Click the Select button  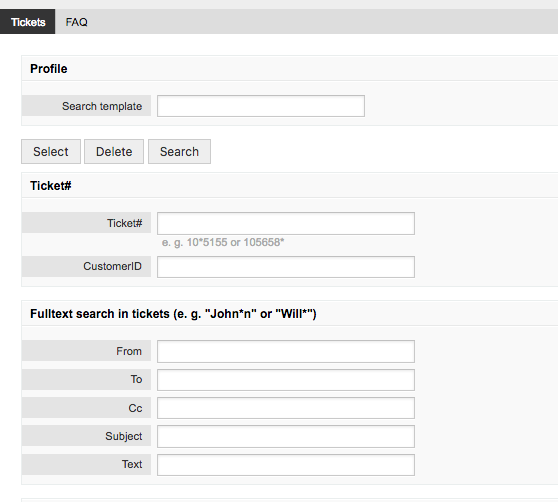(51, 152)
